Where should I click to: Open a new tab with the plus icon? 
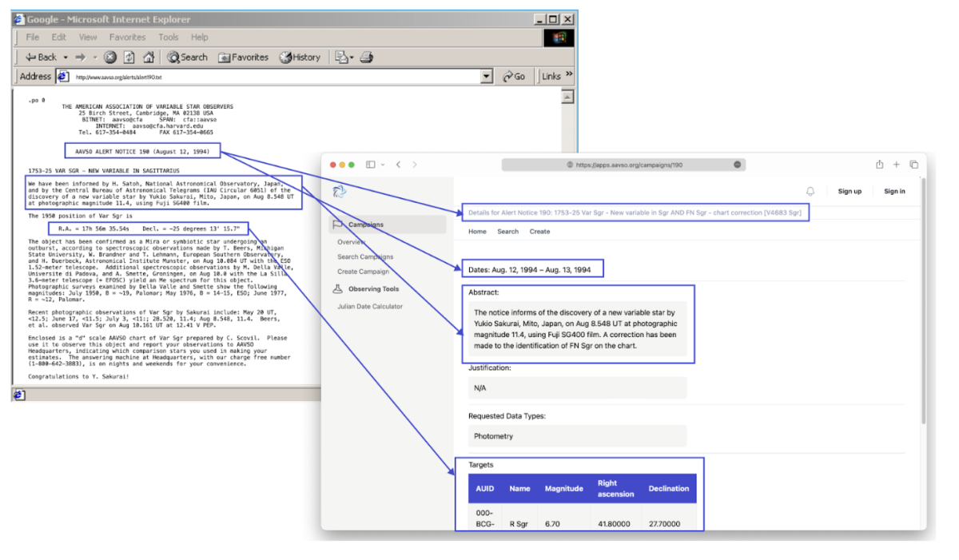pyautogui.click(x=897, y=165)
